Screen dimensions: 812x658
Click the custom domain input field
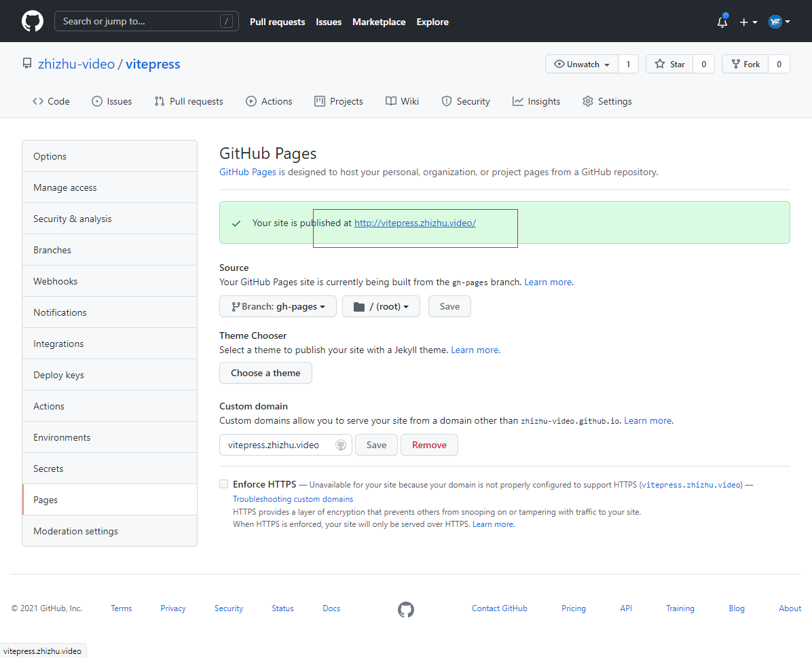click(x=286, y=445)
